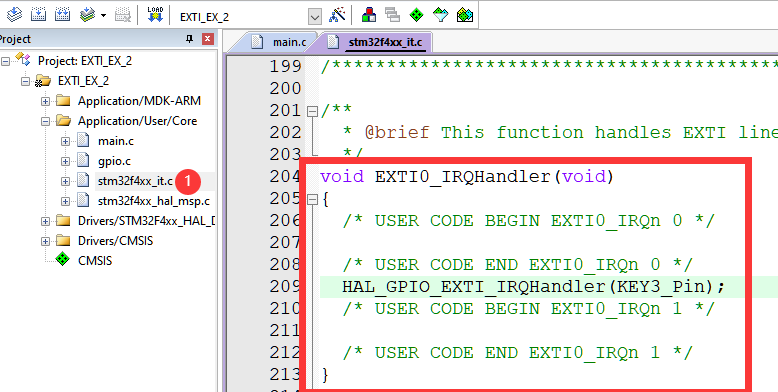778x392 pixels.
Task: Click the USER CODE END EXTI0_IRQn 1 comment
Action: (518, 353)
